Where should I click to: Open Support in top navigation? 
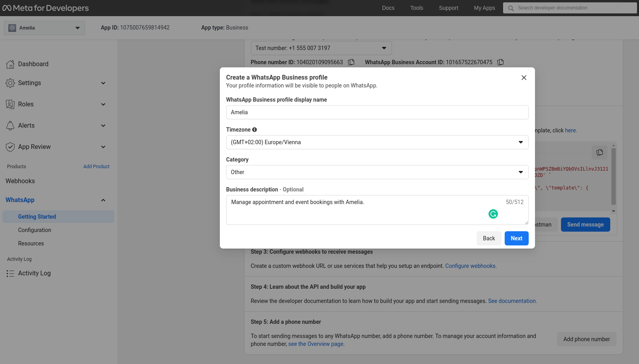[x=448, y=8]
